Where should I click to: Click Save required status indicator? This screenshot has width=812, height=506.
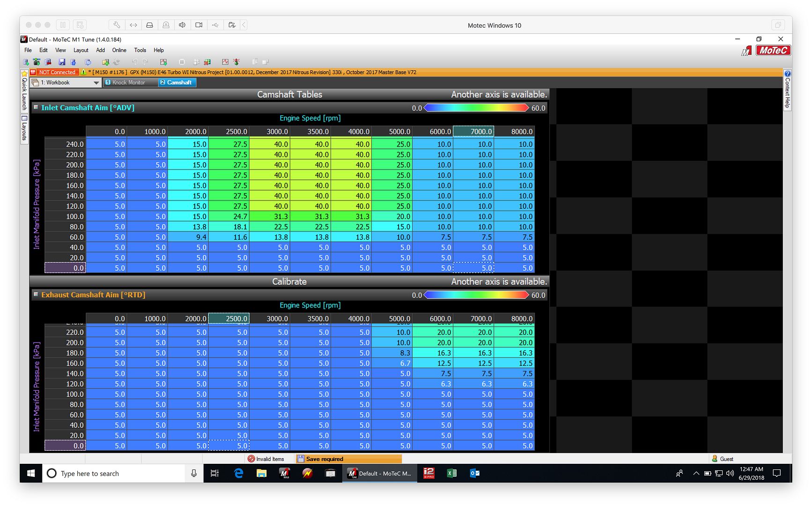click(349, 459)
